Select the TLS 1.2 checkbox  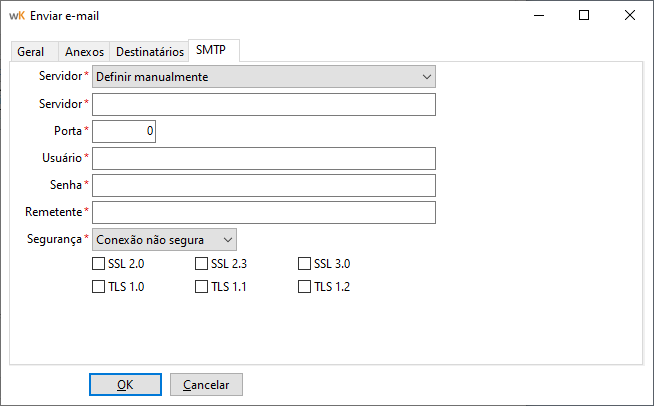(x=305, y=287)
